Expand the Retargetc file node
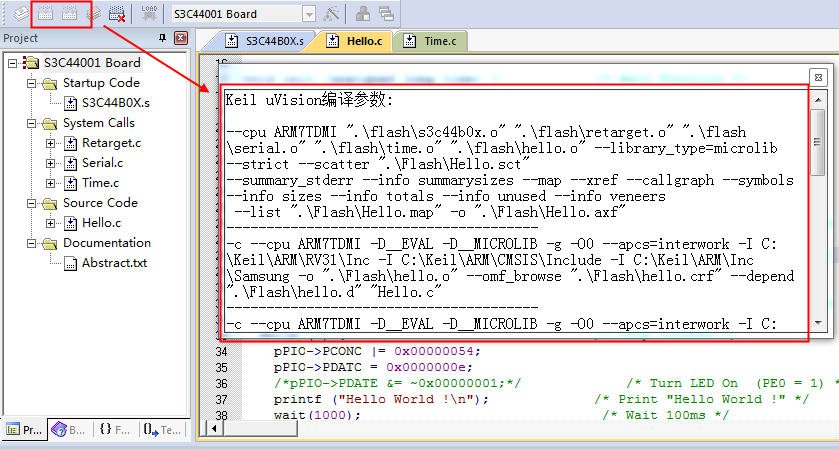This screenshot has width=839, height=449. tap(50, 143)
